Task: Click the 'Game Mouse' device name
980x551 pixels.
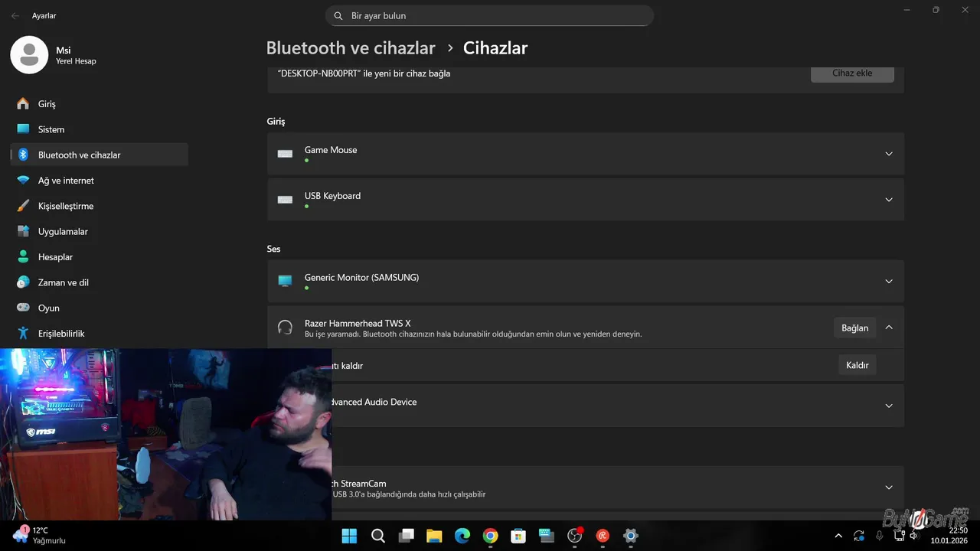Action: (331, 150)
